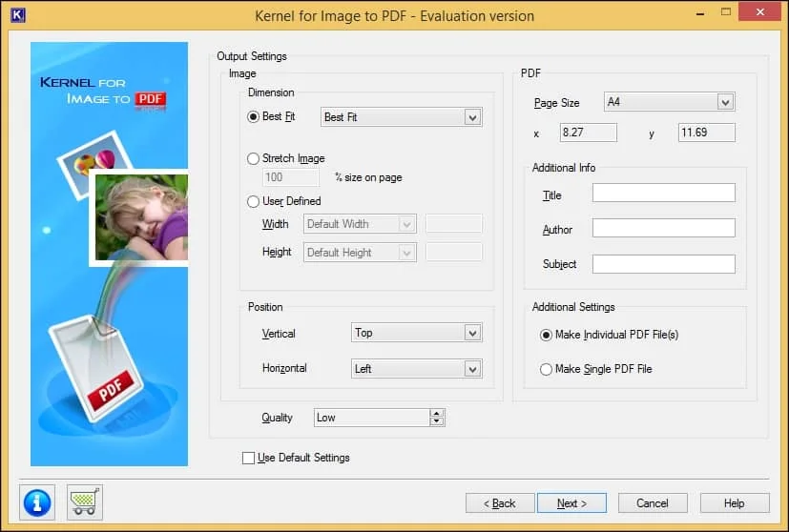The image size is (789, 532).
Task: Click the "Page Size" label
Action: (556, 103)
